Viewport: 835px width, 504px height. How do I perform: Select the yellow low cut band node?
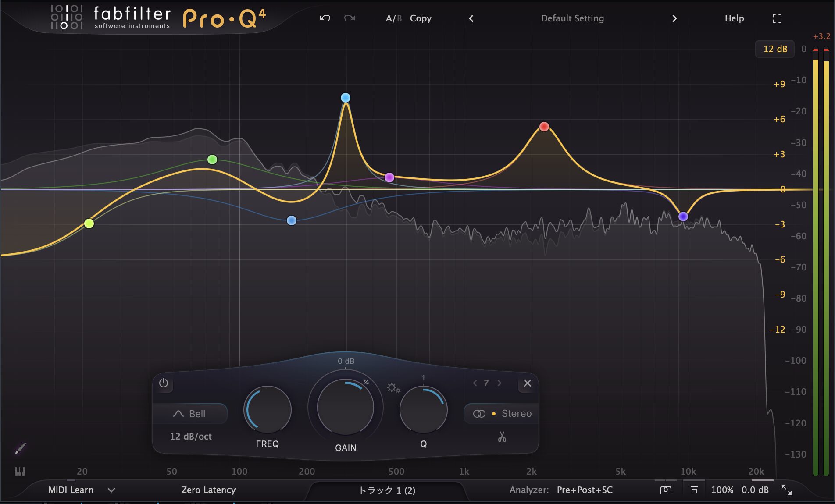pyautogui.click(x=89, y=224)
